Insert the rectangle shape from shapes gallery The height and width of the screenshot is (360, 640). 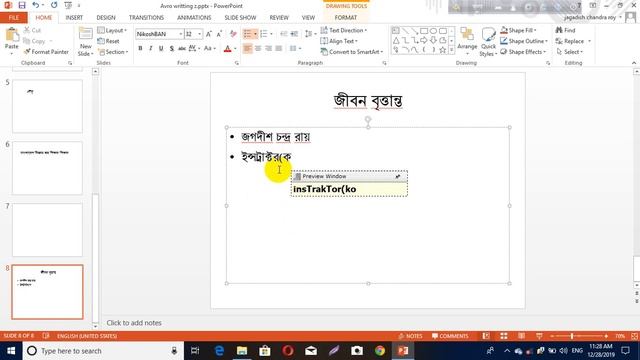[424, 31]
